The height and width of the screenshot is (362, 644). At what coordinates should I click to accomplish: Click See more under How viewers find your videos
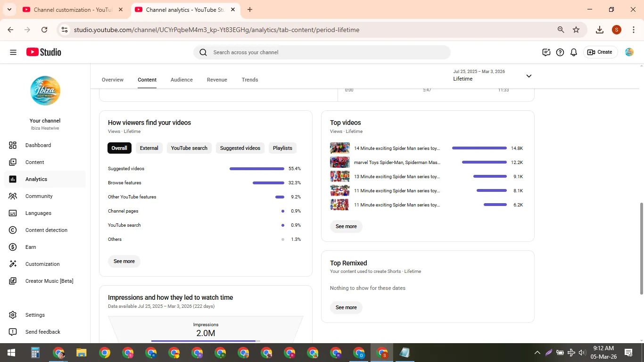(x=124, y=261)
